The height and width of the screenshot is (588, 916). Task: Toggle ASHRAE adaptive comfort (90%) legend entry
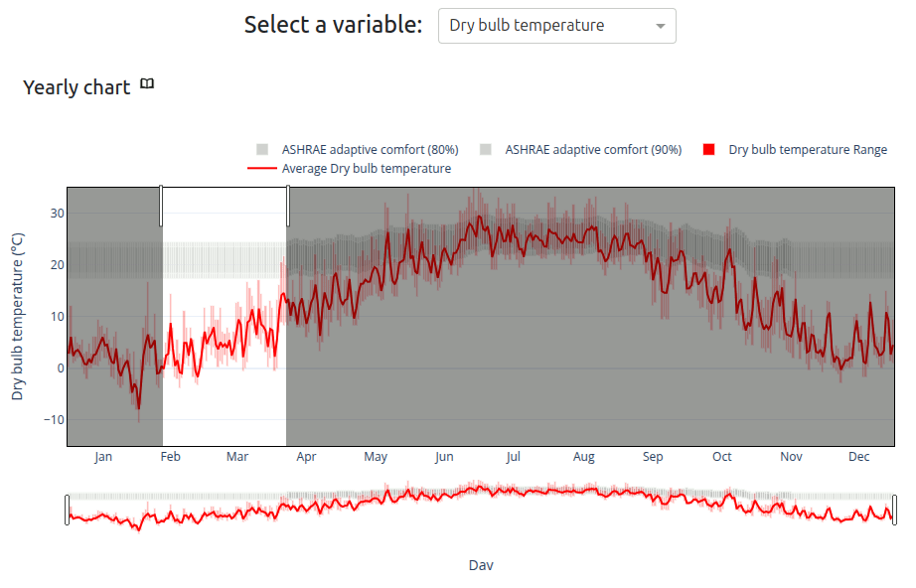[593, 150]
